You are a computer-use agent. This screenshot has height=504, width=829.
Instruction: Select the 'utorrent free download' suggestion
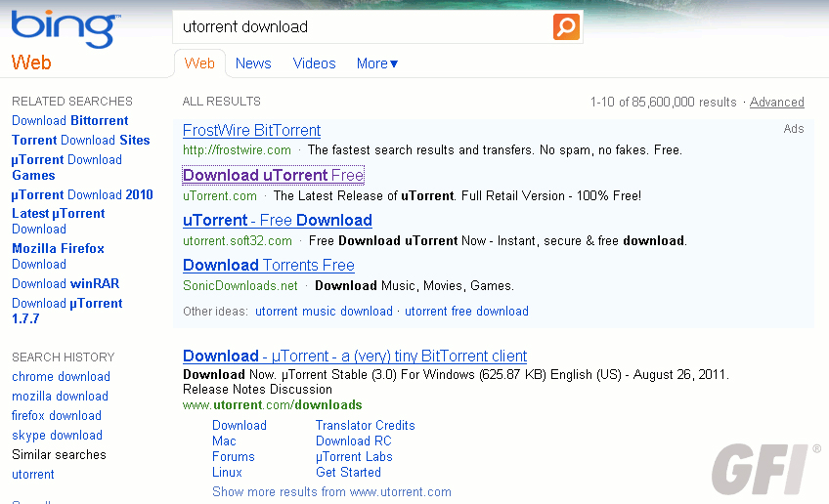point(467,312)
